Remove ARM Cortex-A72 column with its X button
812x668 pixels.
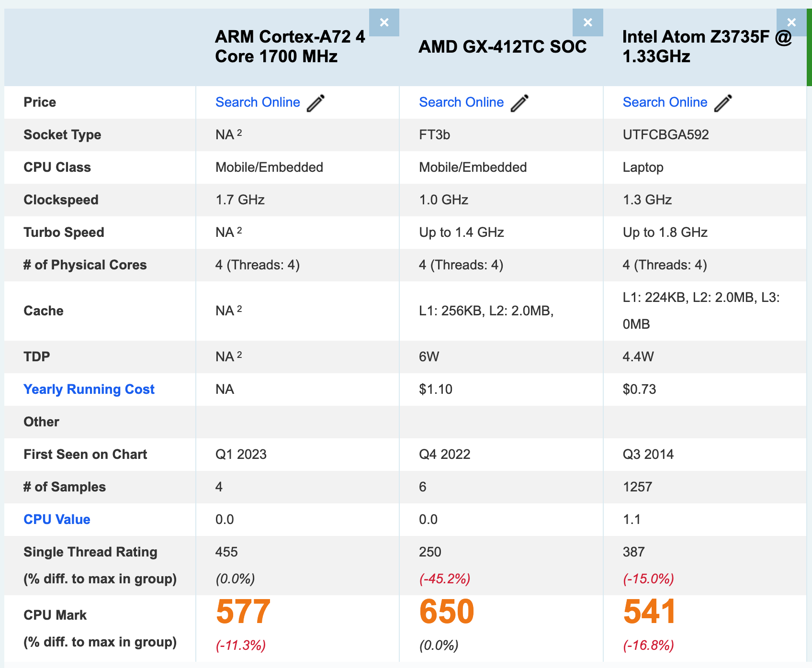pos(384,22)
